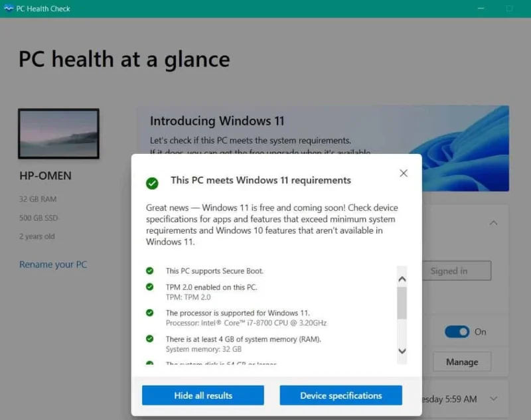The width and height of the screenshot is (531, 420).
Task: Click the Introducing Windows 11 heading
Action: coord(217,121)
